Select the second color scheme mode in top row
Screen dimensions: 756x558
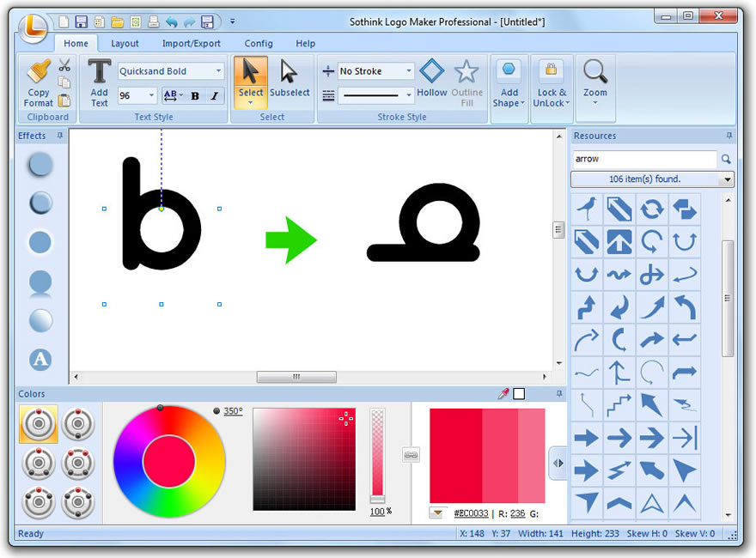pyautogui.click(x=77, y=424)
